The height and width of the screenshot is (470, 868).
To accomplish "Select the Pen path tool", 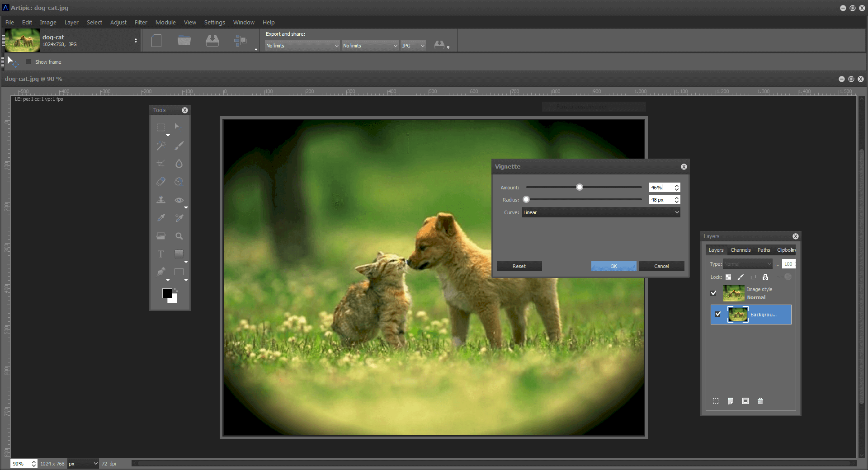I will point(161,272).
